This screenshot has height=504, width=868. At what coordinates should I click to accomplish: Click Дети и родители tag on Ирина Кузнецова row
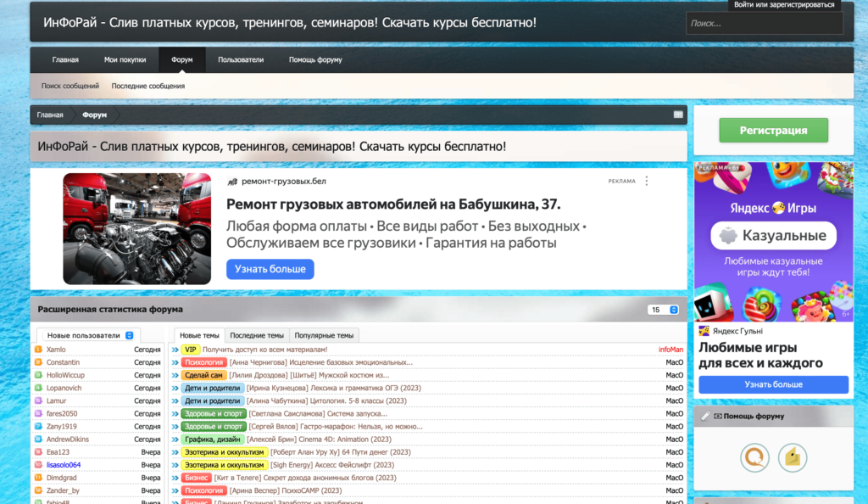pyautogui.click(x=213, y=388)
